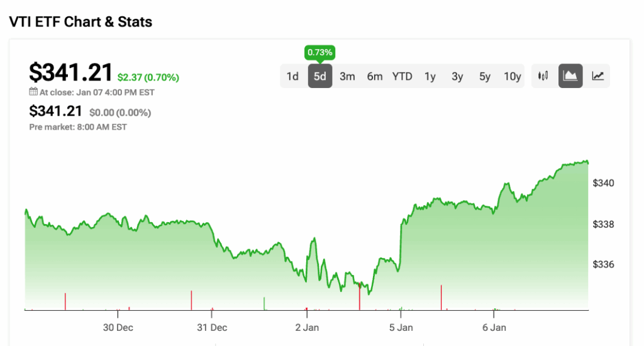Switch chart to YTD range
This screenshot has width=644, height=346.
[402, 76]
